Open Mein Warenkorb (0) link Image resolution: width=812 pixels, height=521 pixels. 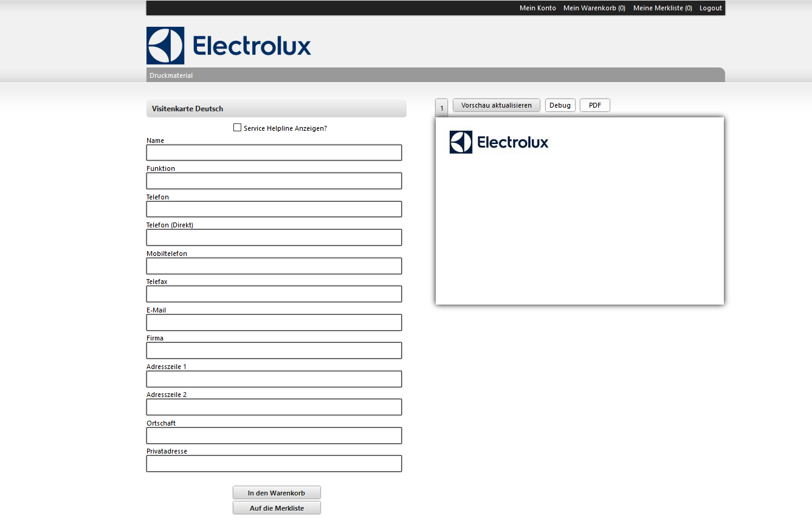594,8
